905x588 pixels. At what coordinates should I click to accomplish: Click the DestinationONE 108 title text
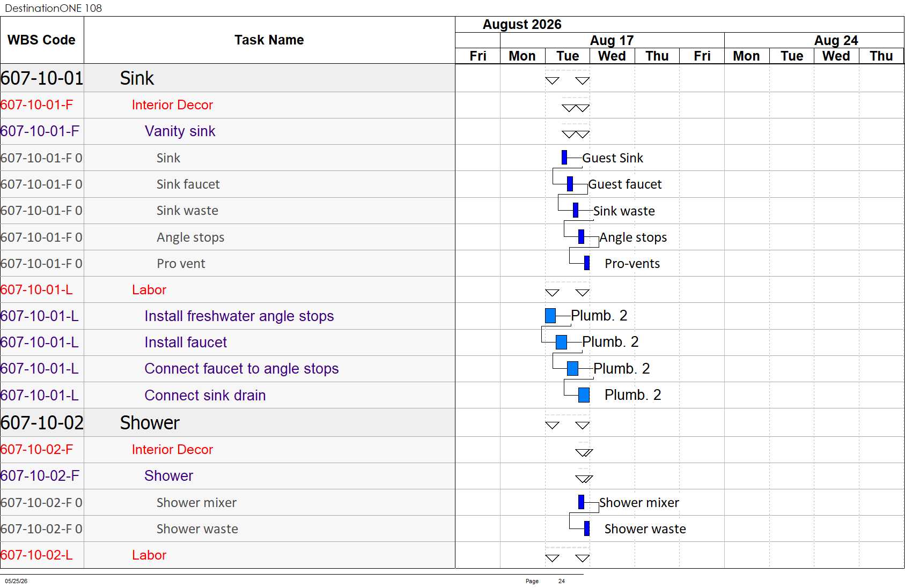pos(53,8)
